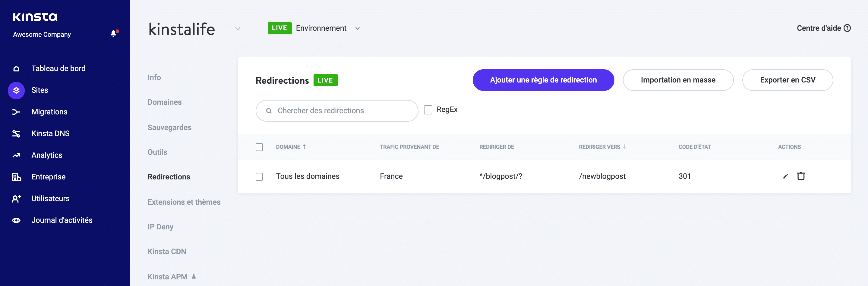
Task: Click the Rediriger vers column header
Action: click(599, 147)
